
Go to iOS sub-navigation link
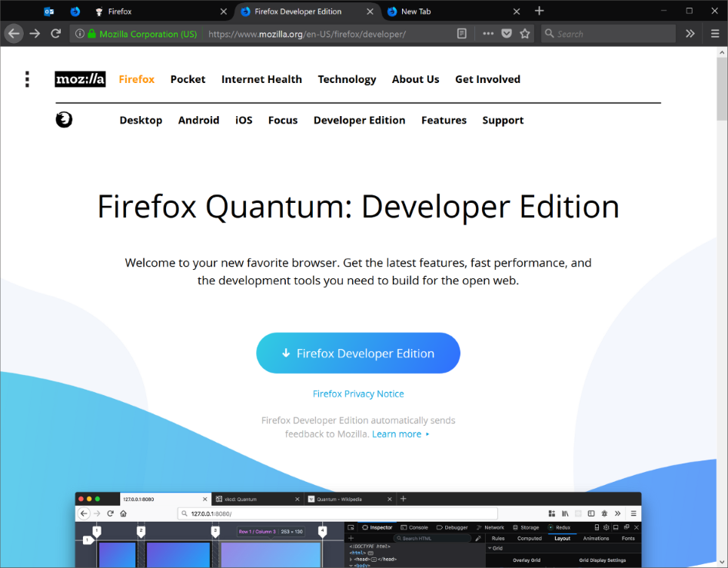[x=244, y=120]
